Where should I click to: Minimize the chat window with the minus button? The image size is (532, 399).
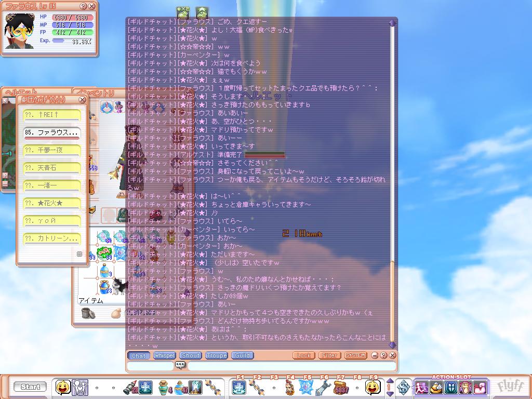[374, 355]
